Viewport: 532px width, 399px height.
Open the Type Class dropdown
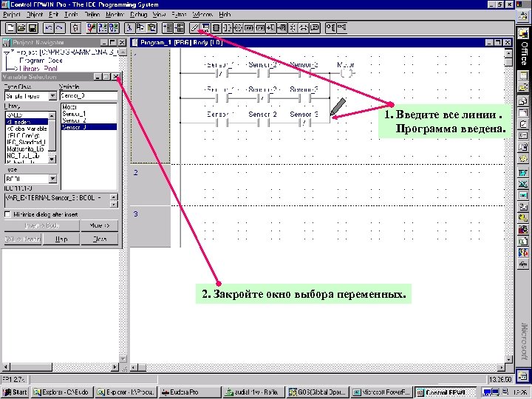52,96
